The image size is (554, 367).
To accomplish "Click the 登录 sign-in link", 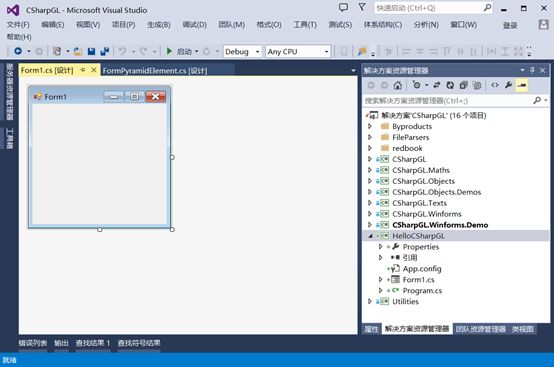I will tap(510, 25).
